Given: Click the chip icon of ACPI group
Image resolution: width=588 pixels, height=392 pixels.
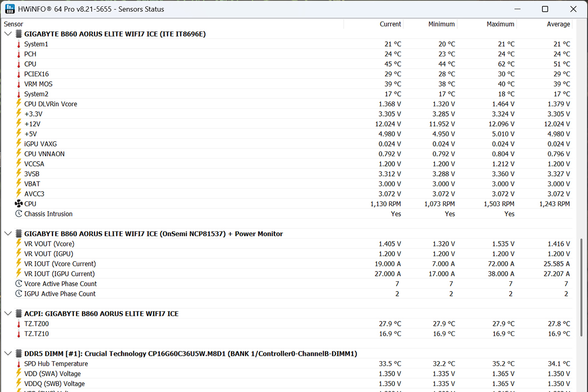Looking at the screenshot, I should tap(19, 314).
